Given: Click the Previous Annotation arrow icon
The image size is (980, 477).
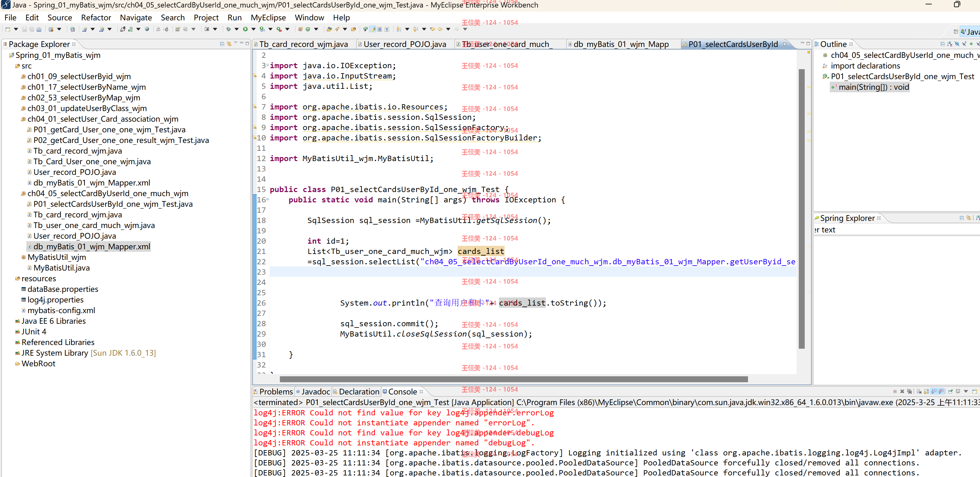Looking at the screenshot, I should [x=415, y=29].
